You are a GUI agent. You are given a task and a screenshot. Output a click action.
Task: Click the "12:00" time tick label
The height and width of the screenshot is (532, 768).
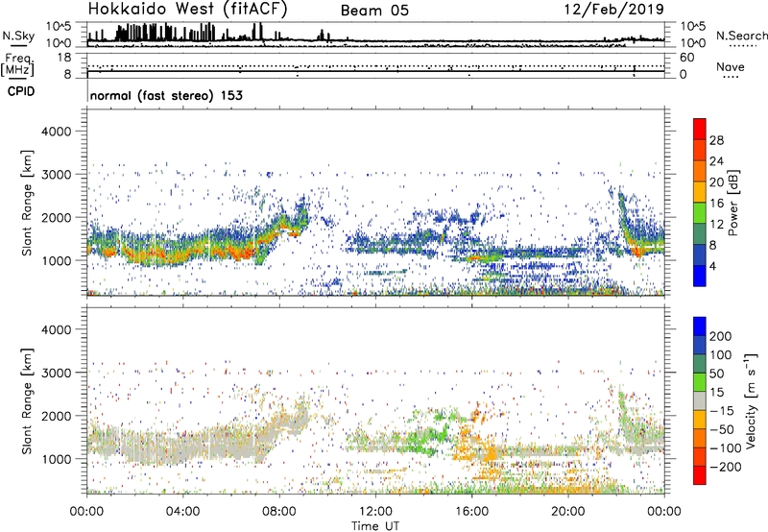tap(375, 512)
